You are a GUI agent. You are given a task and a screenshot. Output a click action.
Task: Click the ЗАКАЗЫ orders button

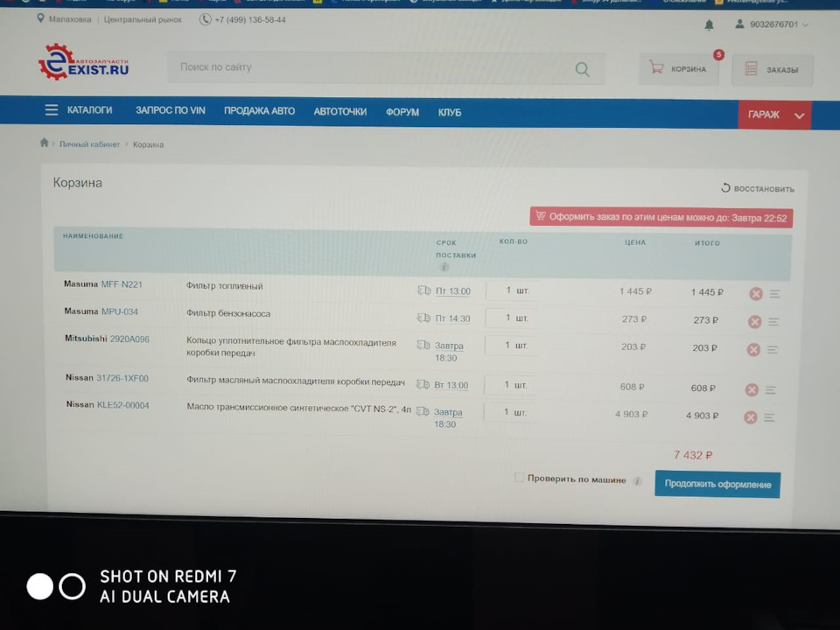click(x=773, y=70)
